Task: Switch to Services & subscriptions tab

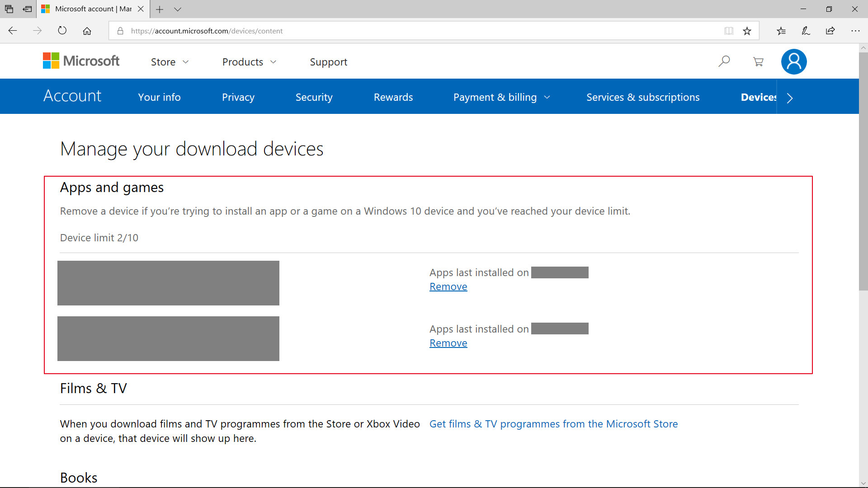Action: tap(642, 97)
